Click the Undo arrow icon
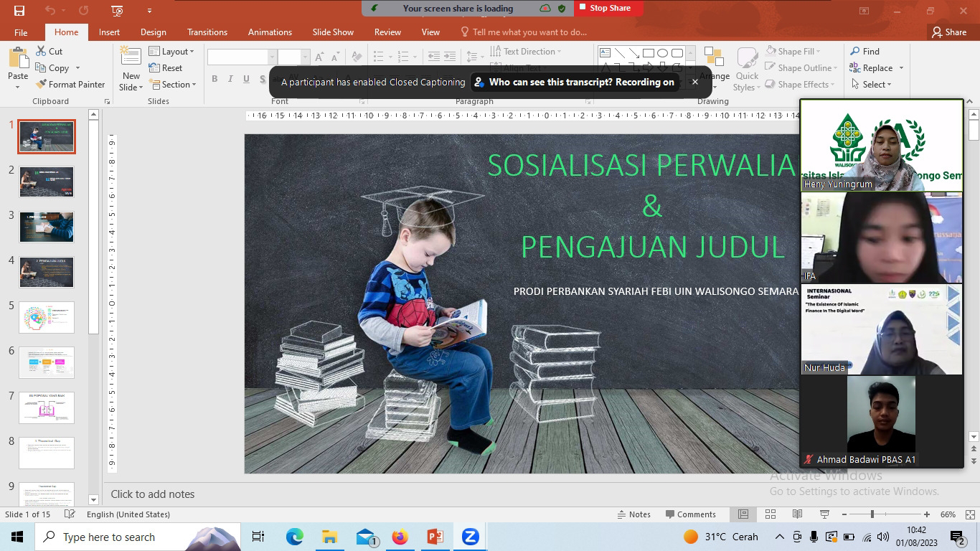 (x=50, y=10)
